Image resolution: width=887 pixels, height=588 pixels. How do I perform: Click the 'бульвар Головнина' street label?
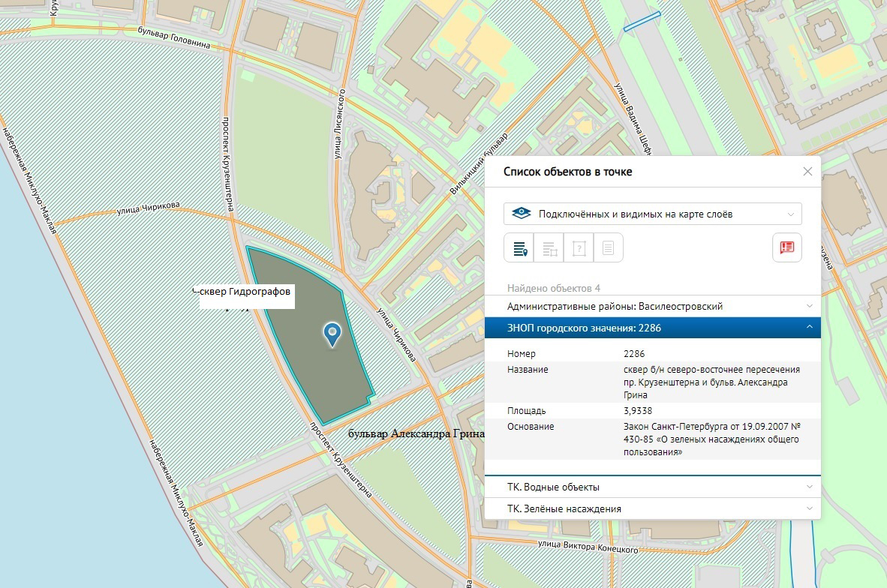(x=173, y=37)
